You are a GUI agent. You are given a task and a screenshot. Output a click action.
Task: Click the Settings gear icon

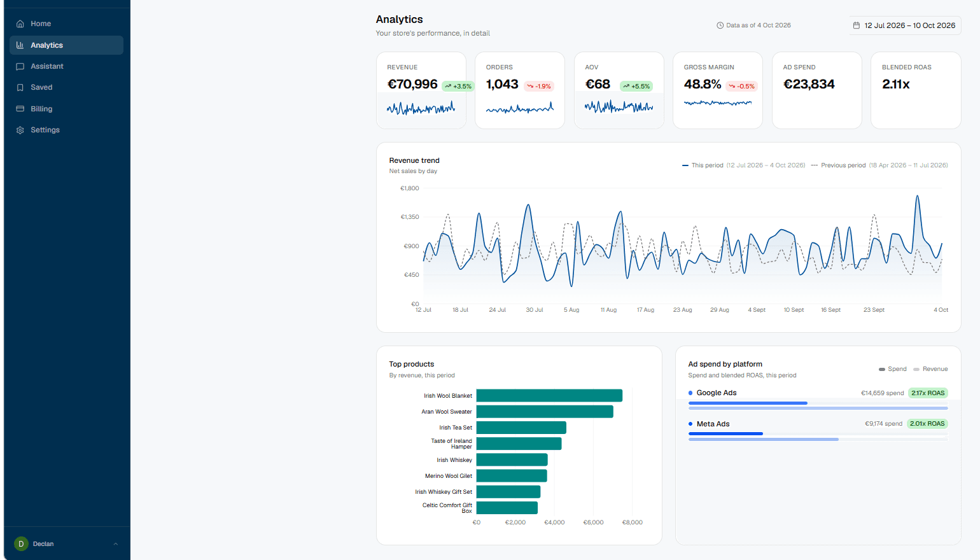pos(20,130)
